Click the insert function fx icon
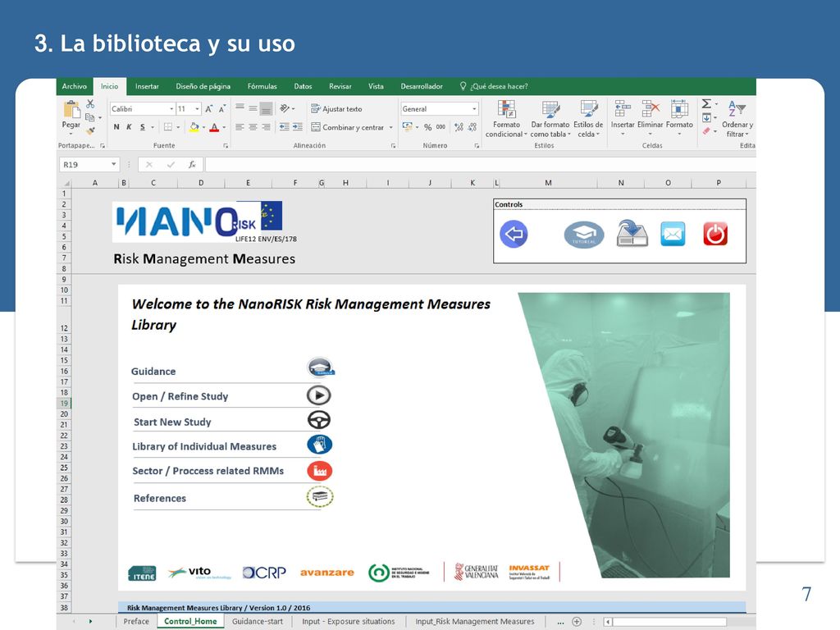Image resolution: width=840 pixels, height=630 pixels. tap(192, 164)
